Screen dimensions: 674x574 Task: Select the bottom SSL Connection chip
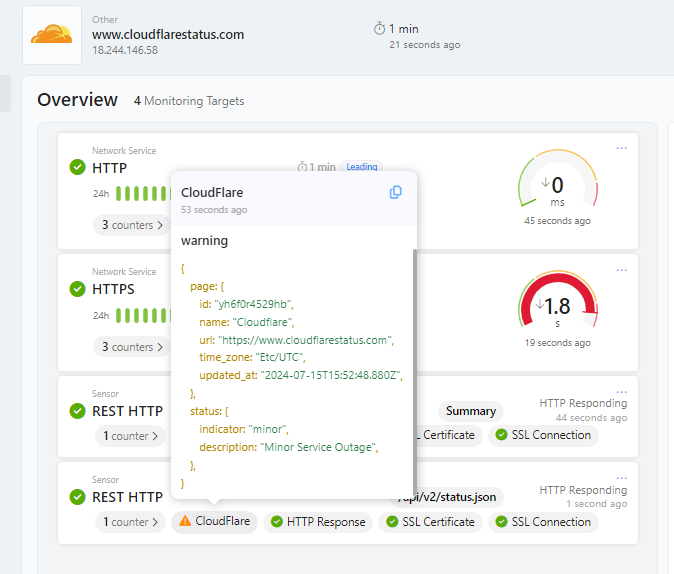(543, 522)
